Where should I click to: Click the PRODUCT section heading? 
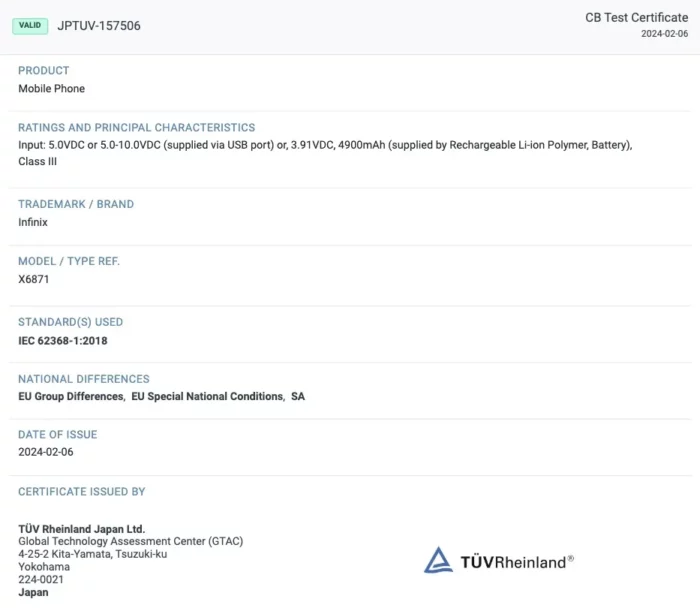(x=44, y=71)
